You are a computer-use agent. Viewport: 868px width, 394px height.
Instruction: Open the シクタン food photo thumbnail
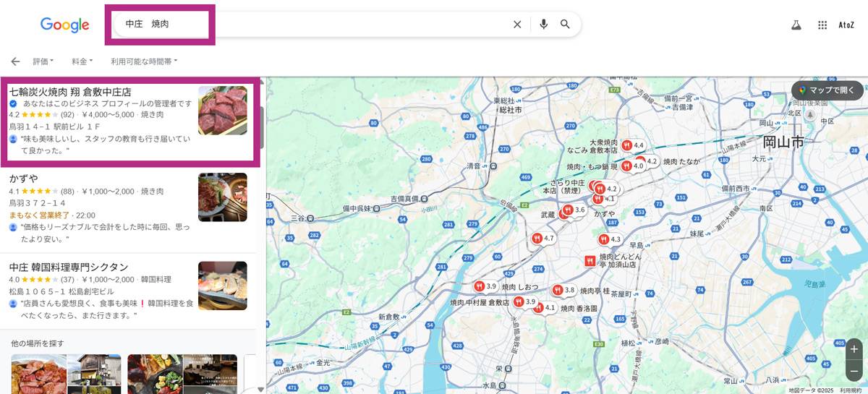pos(223,286)
